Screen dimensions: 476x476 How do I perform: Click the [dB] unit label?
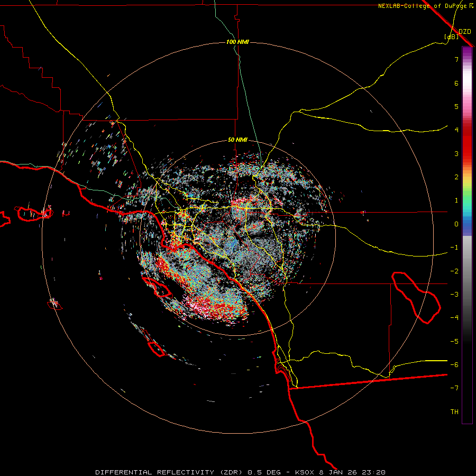(x=452, y=37)
